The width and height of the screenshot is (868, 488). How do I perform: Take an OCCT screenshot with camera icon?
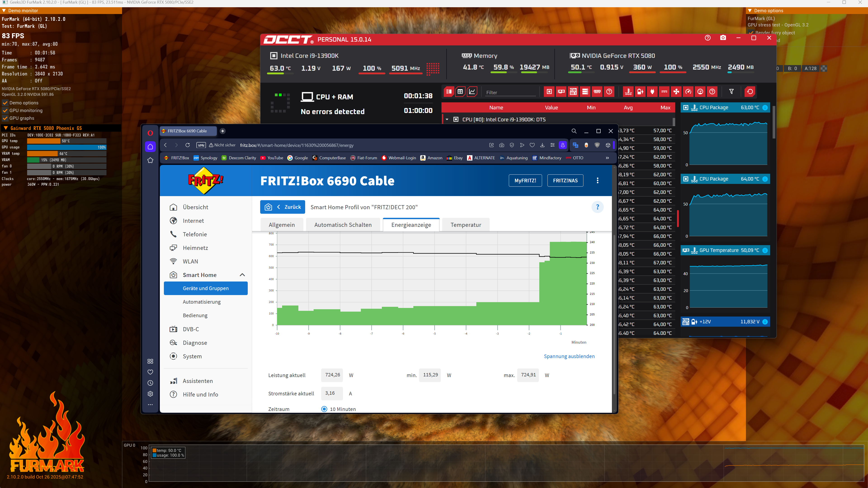pos(723,38)
